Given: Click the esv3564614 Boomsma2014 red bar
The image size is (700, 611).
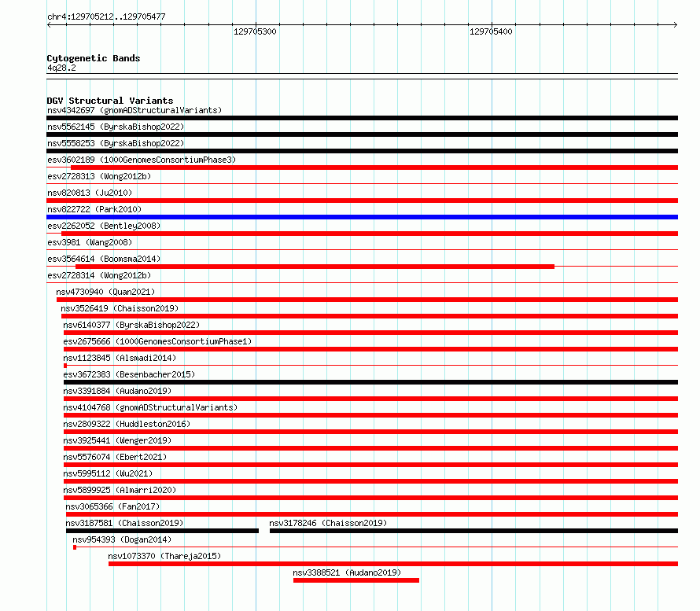Looking at the screenshot, I should pos(315,267).
